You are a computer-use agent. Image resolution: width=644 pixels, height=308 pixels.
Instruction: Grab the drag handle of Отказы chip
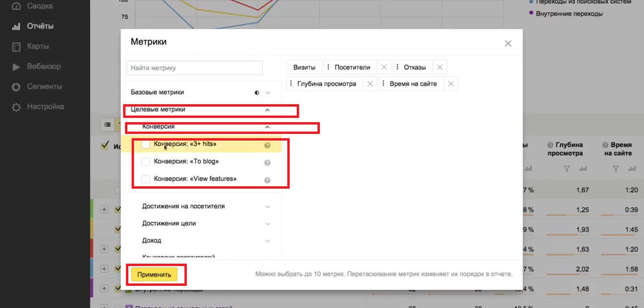[397, 67]
